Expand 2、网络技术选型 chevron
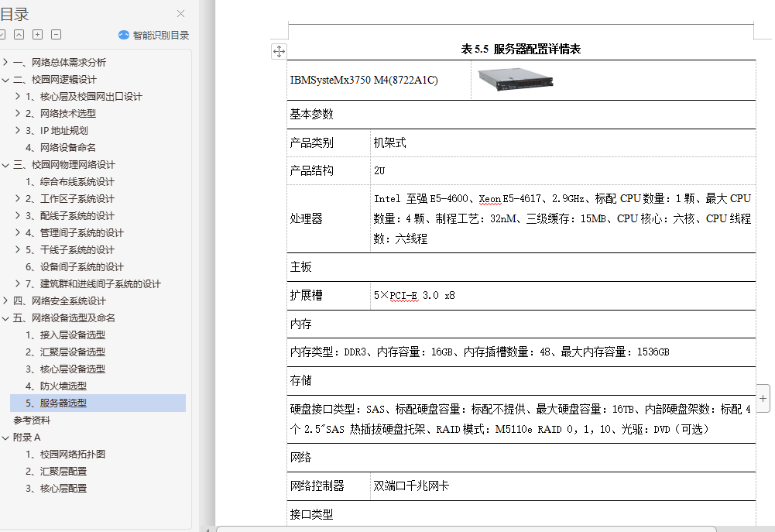The width and height of the screenshot is (775, 532). coord(18,113)
